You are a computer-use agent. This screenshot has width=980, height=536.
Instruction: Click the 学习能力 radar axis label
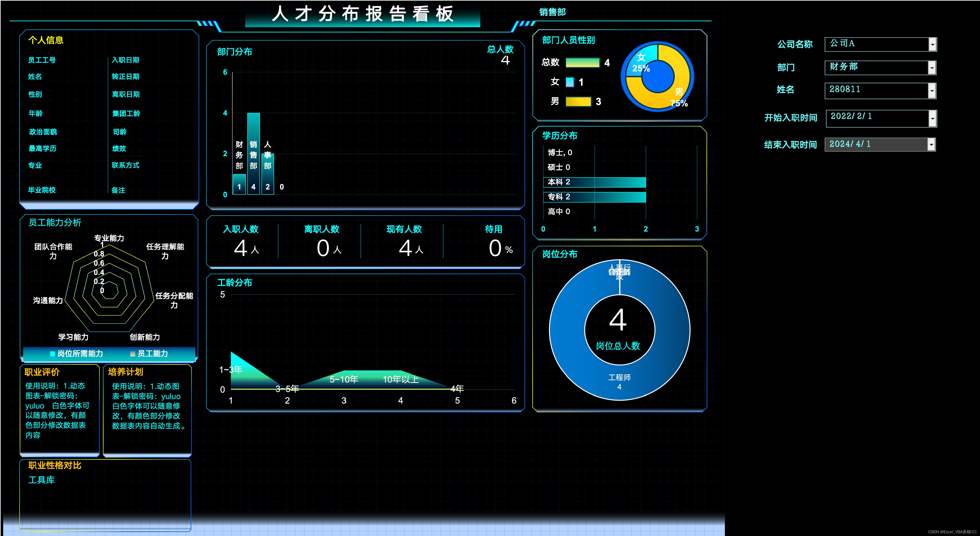[74, 337]
